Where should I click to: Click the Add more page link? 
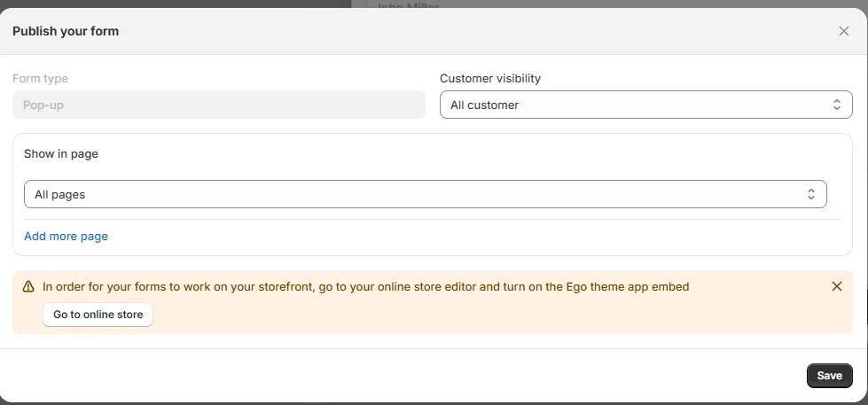point(66,237)
